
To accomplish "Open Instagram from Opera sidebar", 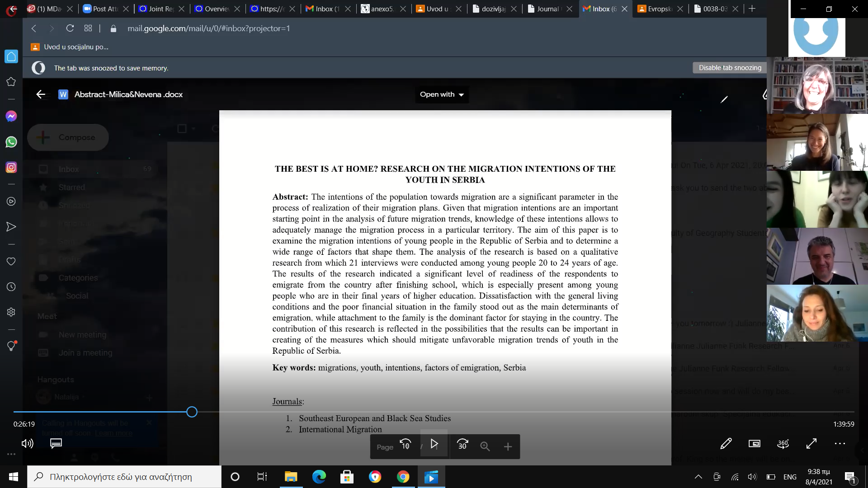I will [x=11, y=168].
